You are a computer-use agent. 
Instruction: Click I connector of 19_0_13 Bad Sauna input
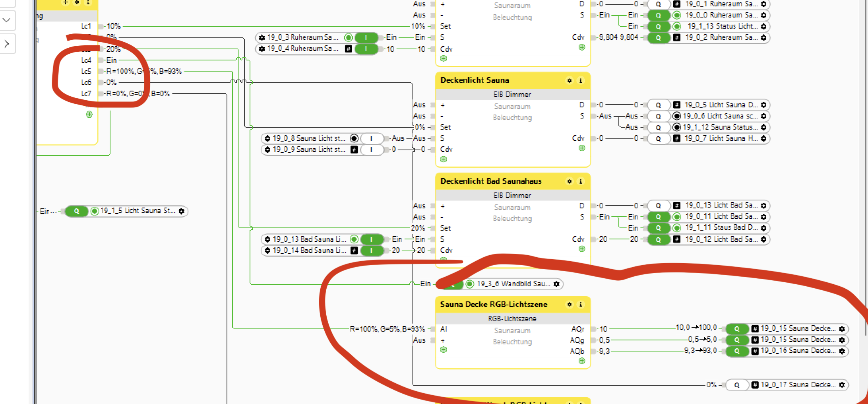coord(371,239)
